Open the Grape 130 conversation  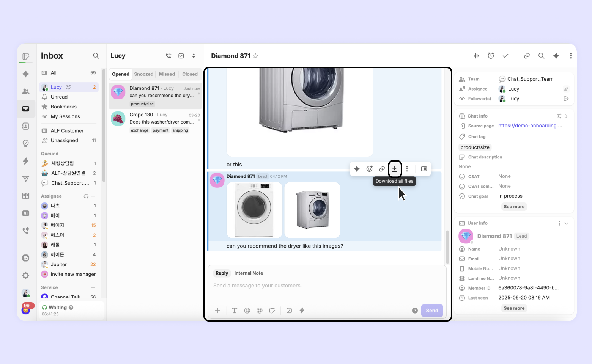click(x=155, y=122)
